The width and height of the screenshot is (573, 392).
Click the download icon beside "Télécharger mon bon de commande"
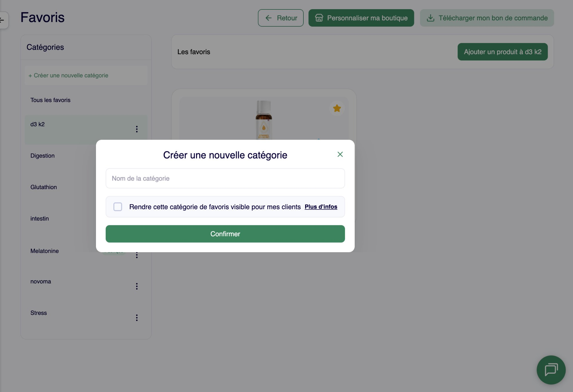431,18
